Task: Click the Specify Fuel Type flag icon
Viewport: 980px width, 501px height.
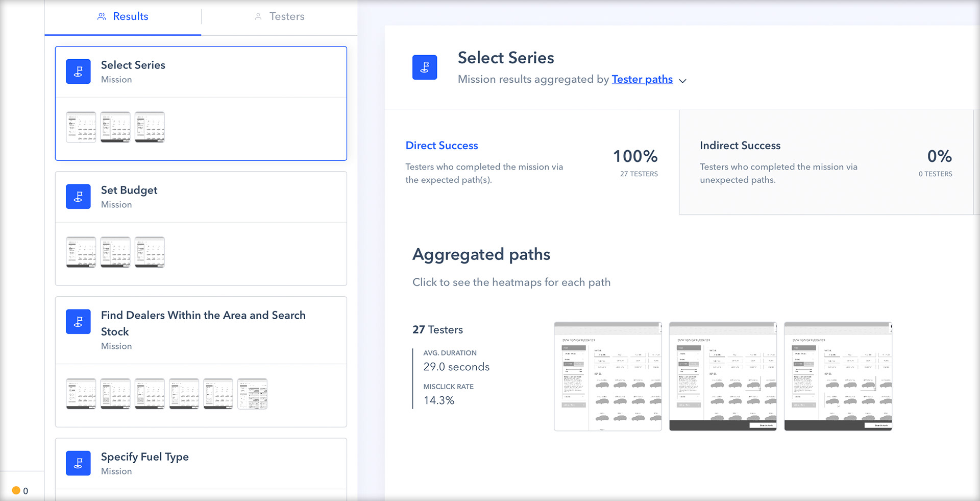Action: (78, 463)
